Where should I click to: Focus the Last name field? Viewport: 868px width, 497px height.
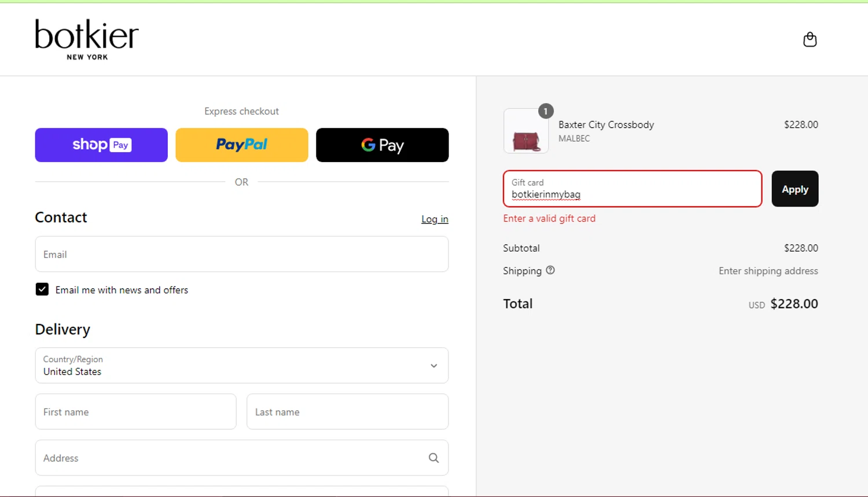(x=347, y=411)
